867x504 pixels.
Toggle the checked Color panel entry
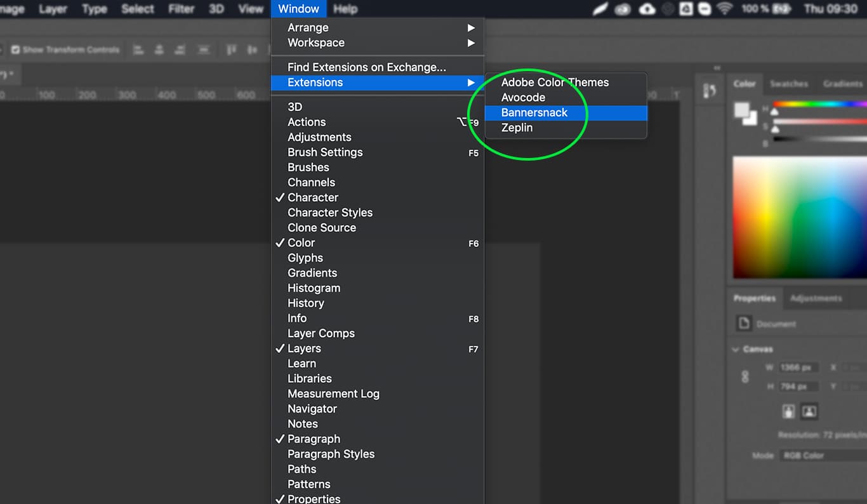(x=378, y=242)
